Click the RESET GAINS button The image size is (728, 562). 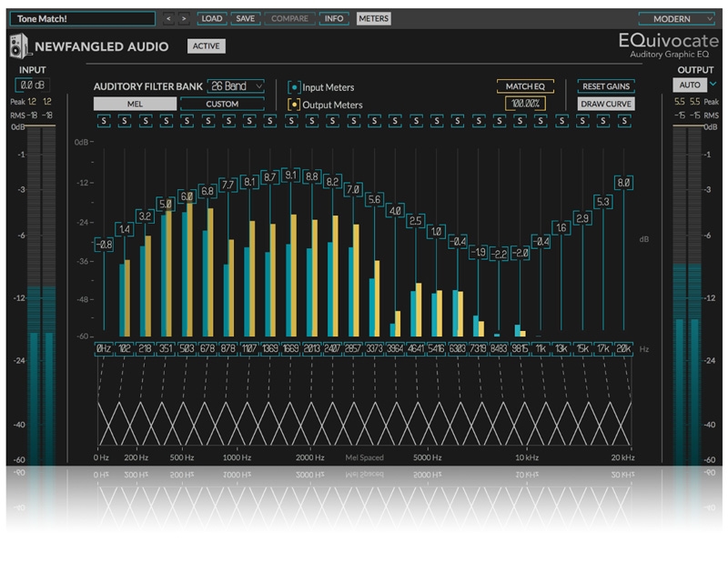(x=606, y=86)
